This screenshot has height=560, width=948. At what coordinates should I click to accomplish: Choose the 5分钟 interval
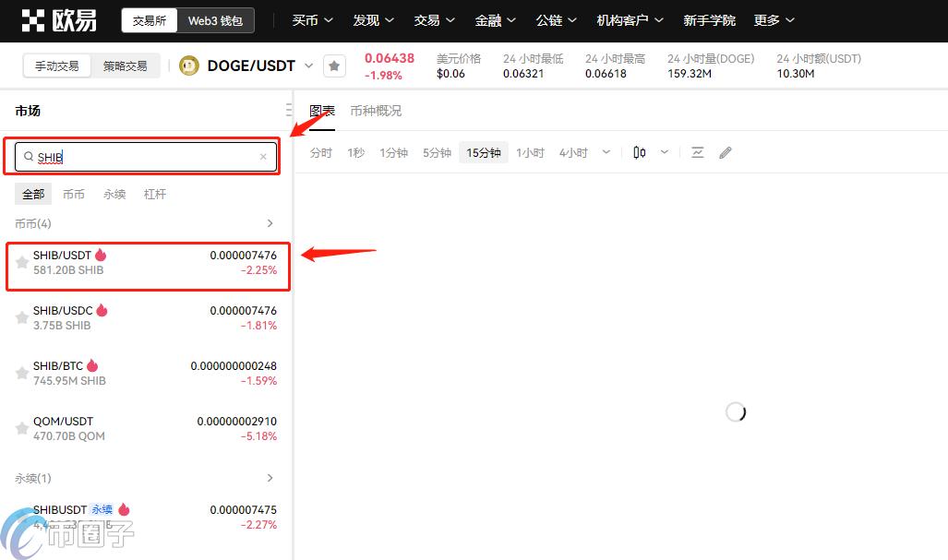click(x=438, y=153)
